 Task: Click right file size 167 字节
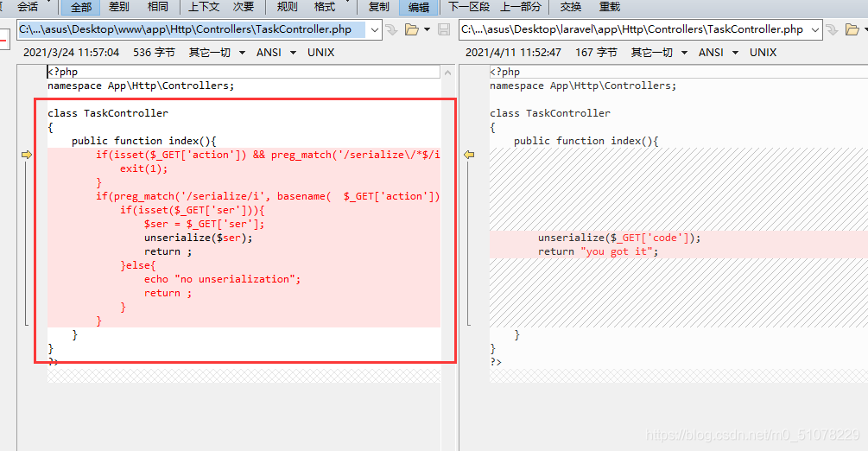tap(596, 53)
